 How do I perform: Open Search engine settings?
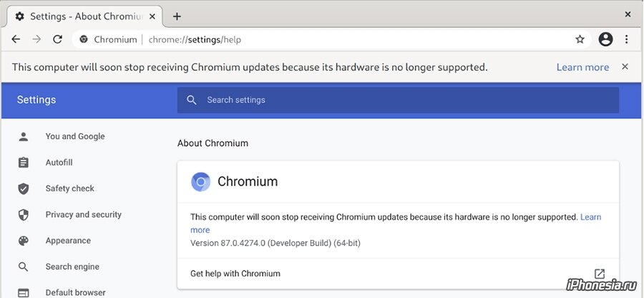point(72,266)
